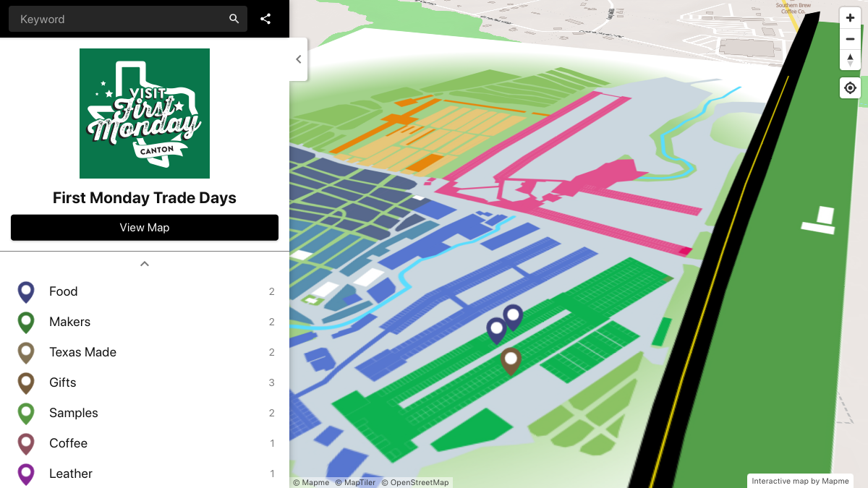This screenshot has height=488, width=868.
Task: Select the Samples category
Action: tap(145, 413)
